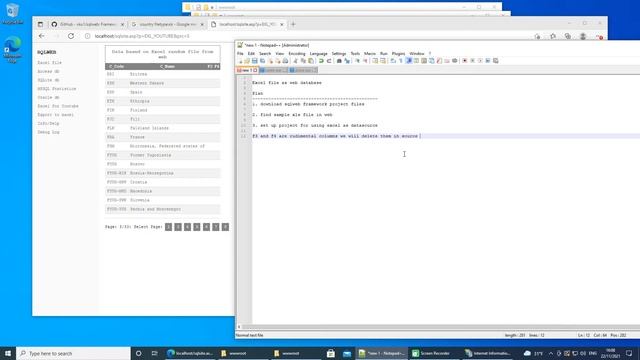Click the green Undo arrow in Notepad++ toolbar
Viewport: 640px width, 360px height.
coord(321,61)
